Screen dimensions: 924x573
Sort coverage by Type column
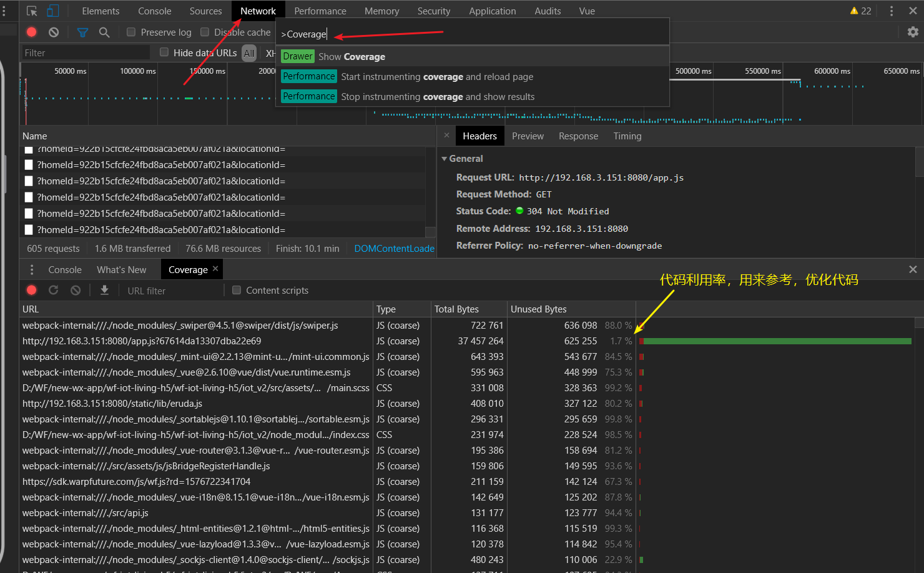(402, 309)
